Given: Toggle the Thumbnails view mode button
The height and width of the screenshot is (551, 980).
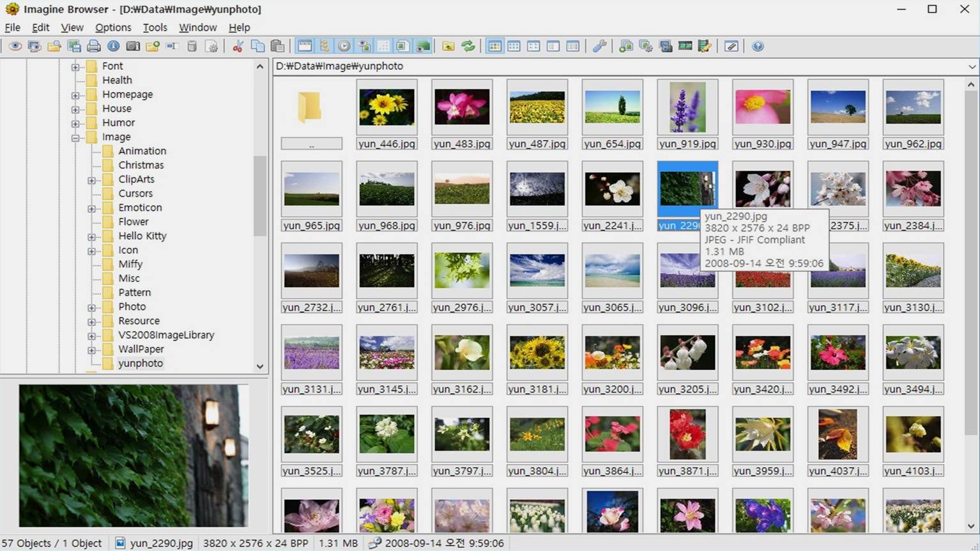Looking at the screenshot, I should [x=494, y=46].
